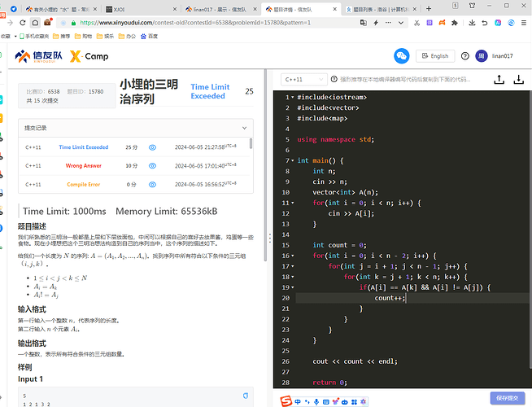Image resolution: width=532 pixels, height=407 pixels.
Task: Reload the page with the refresh icon
Action: pyautogui.click(x=23, y=23)
